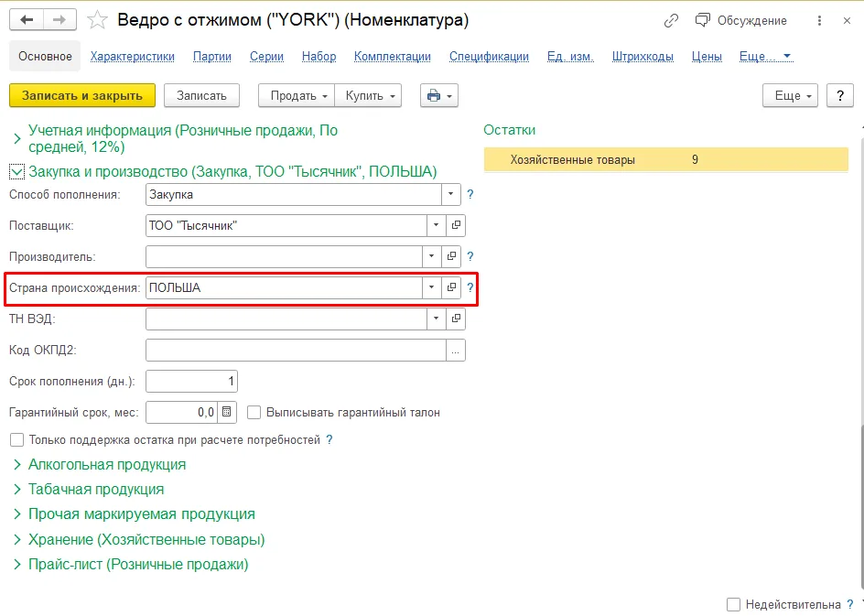This screenshot has height=616, width=864.
Task: Open the Купить menu button
Action: point(368,96)
